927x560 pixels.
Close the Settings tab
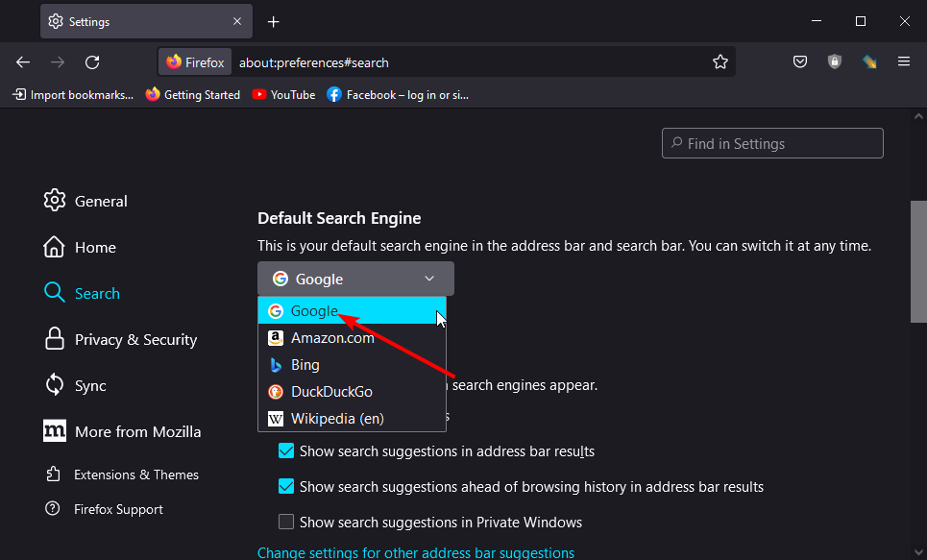coord(237,21)
